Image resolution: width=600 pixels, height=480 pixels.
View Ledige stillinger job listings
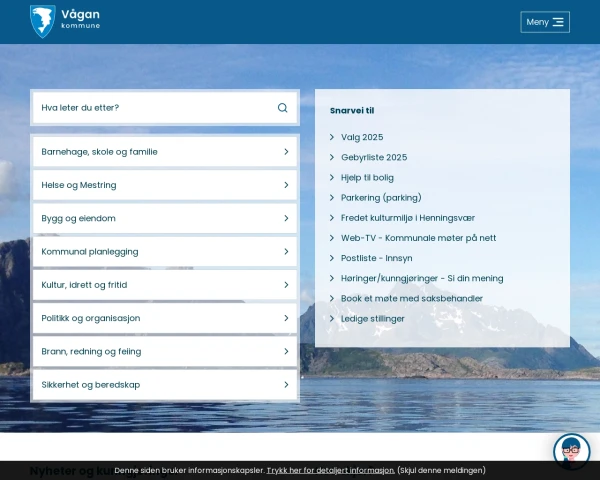pyautogui.click(x=373, y=319)
